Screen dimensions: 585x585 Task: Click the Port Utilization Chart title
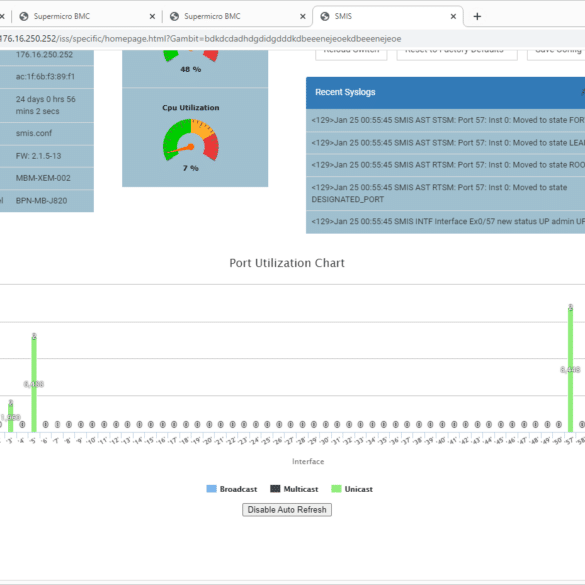tap(287, 263)
